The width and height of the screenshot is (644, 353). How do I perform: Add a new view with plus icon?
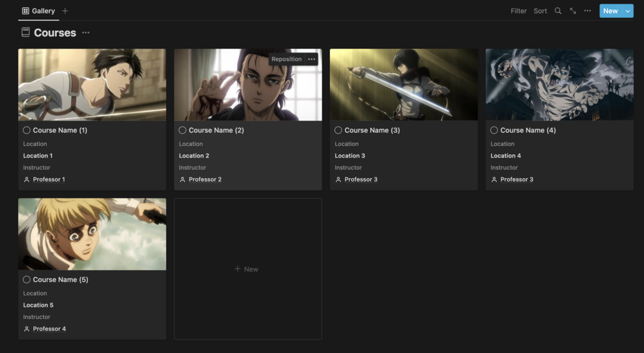(65, 11)
